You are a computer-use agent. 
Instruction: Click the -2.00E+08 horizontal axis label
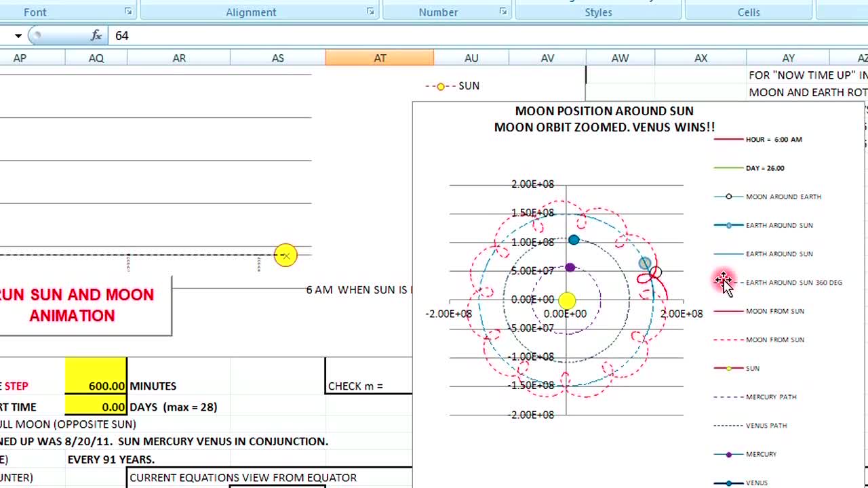pos(448,314)
